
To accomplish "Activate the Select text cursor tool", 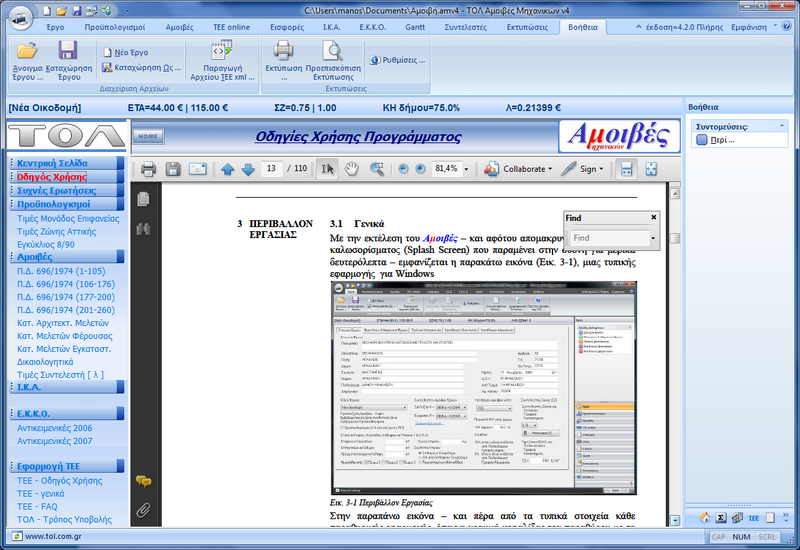I will tap(327, 169).
